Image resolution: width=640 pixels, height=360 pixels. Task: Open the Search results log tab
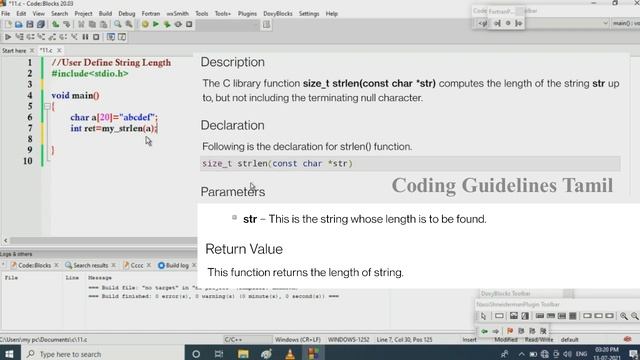pos(91,265)
